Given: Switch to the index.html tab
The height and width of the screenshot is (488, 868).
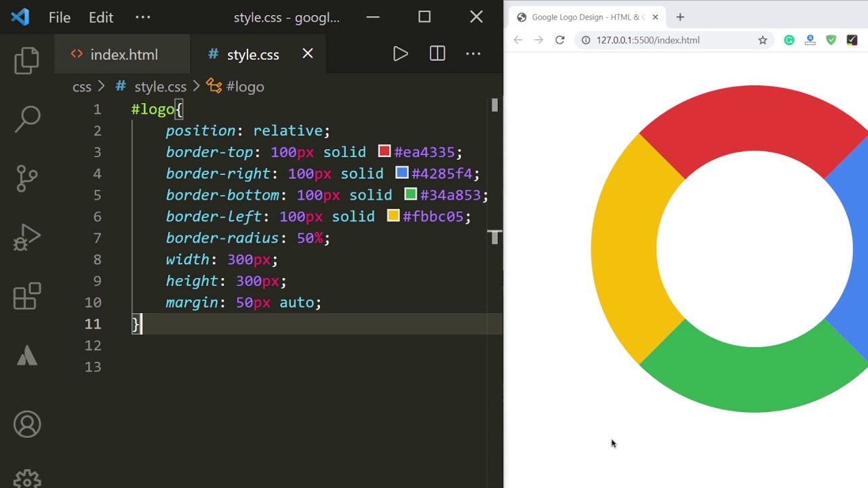Looking at the screenshot, I should [123, 54].
